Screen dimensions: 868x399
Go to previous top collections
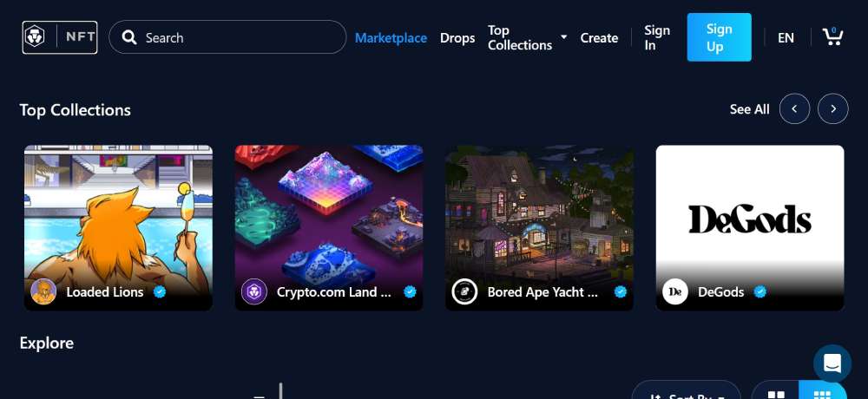coord(794,109)
